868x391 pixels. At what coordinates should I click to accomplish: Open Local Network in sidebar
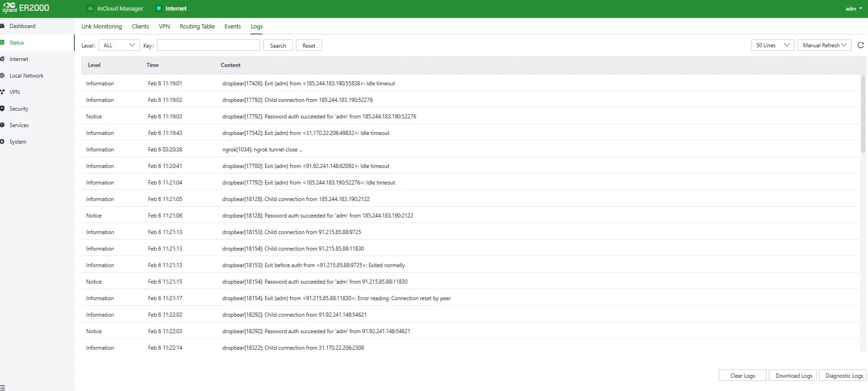(x=27, y=76)
